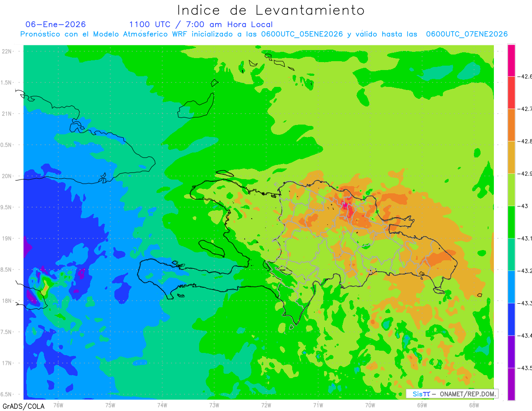Screen dimensions: 532x411
Task: Click the 'Pronóstico con el Modelo Atmosférico WRF' line
Action: coord(264,34)
